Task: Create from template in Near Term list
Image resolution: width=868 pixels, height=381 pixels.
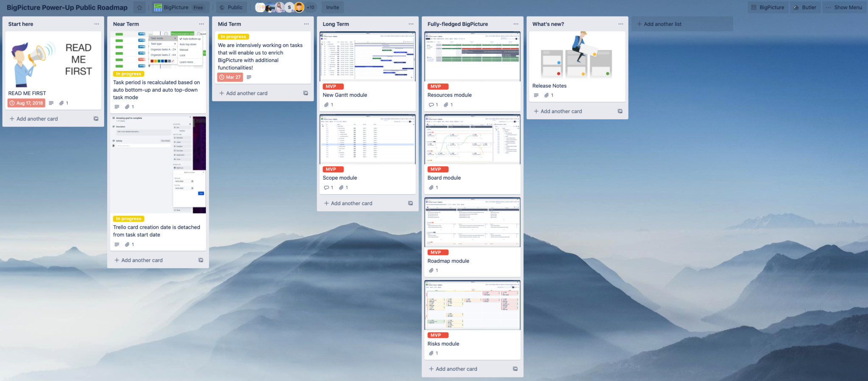Action: [201, 260]
